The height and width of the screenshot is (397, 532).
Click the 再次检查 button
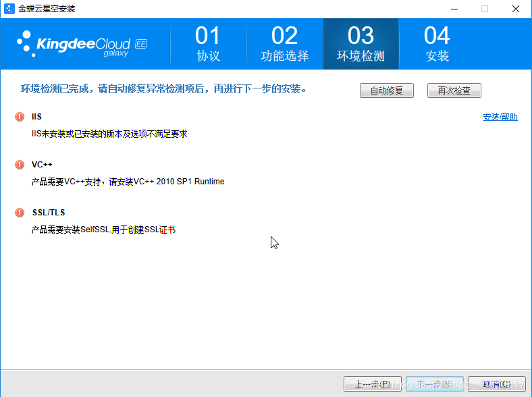(x=454, y=90)
